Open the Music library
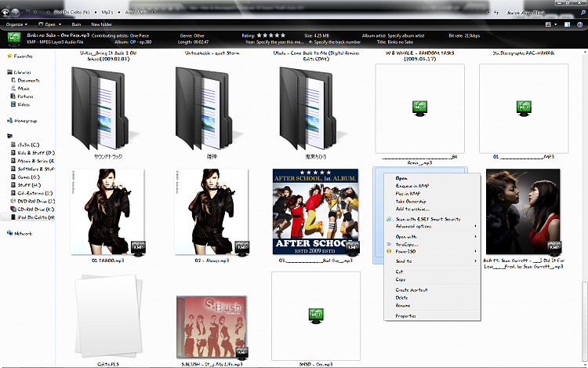The image size is (588, 368). [x=24, y=89]
